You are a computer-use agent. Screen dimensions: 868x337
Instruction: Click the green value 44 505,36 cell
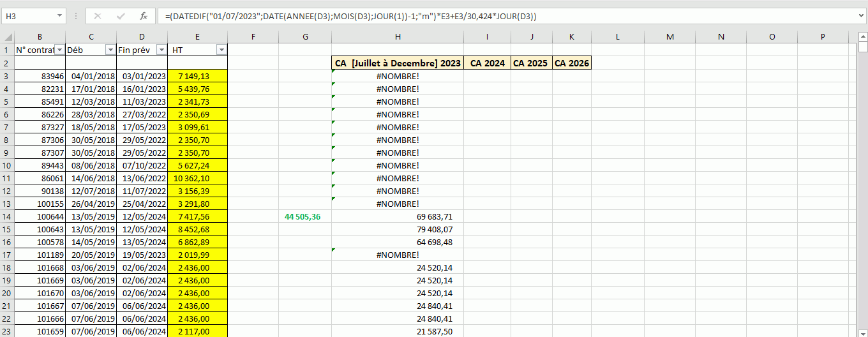[x=304, y=216]
